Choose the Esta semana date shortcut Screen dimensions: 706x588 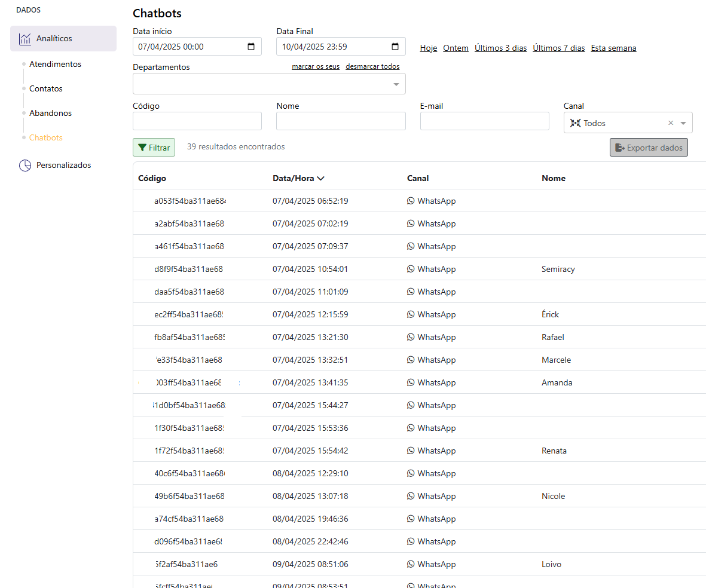pos(613,48)
